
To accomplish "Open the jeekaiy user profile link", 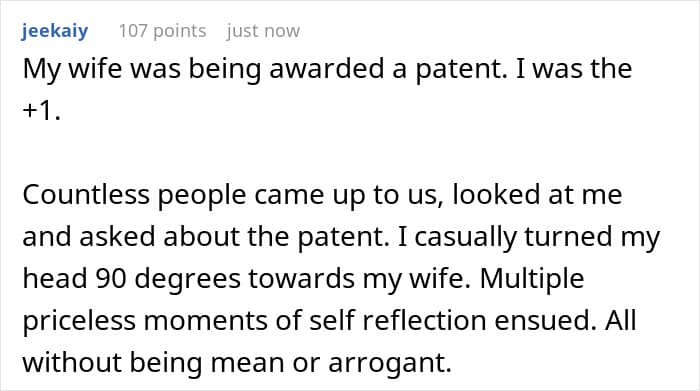I will (x=54, y=31).
